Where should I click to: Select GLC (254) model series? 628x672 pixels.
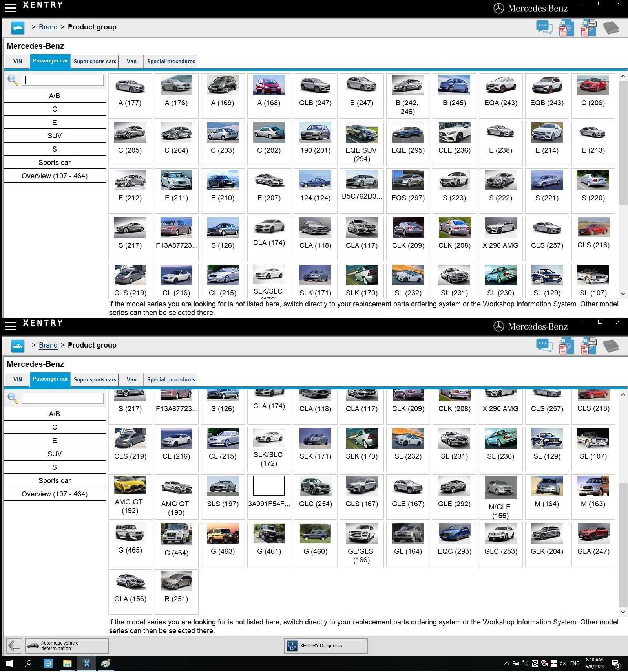[315, 496]
